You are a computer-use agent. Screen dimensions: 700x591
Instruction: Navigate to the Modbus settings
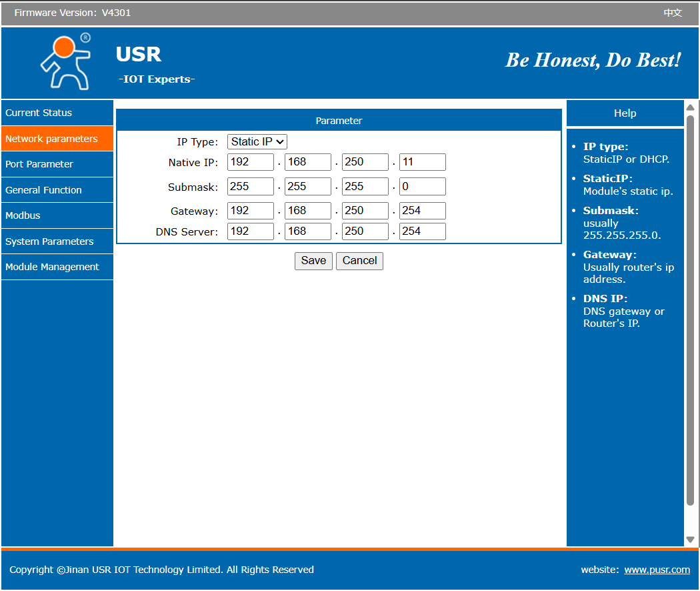point(23,215)
